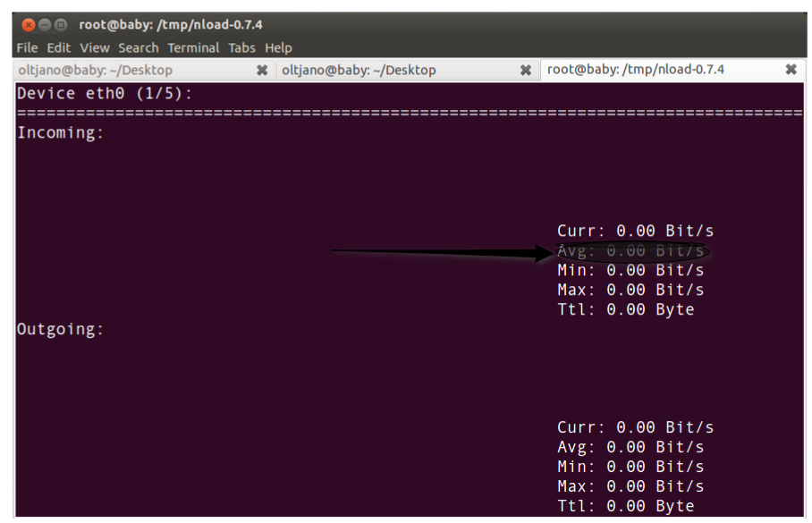
Task: Close the root@baby nload tab
Action: pos(791,69)
